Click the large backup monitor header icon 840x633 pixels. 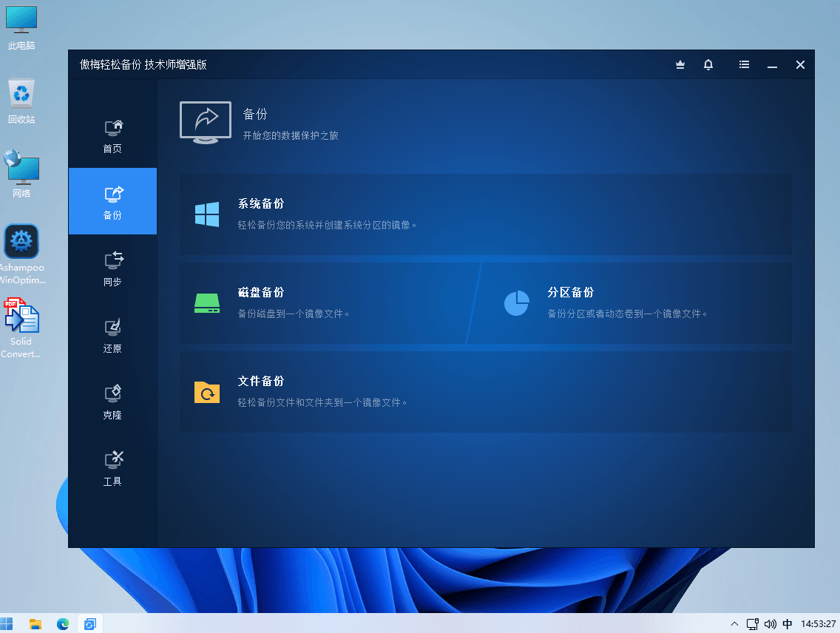click(x=205, y=123)
